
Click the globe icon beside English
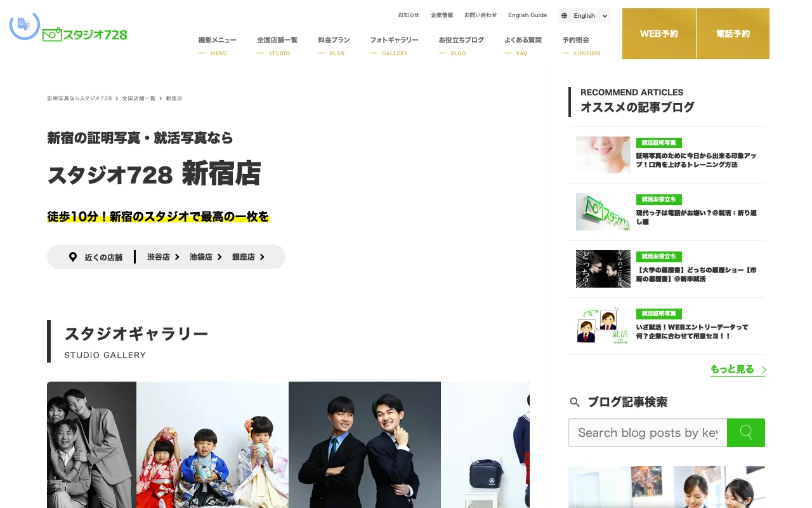[x=565, y=16]
